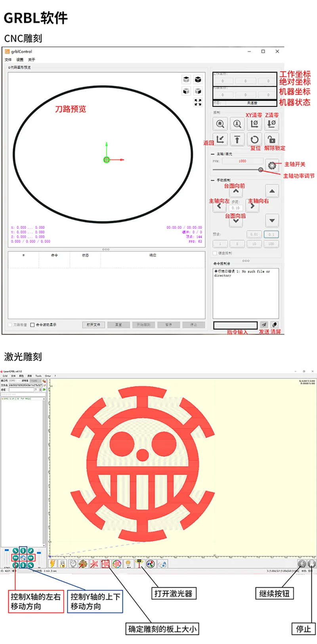317x644 pixels.
Task: Click the laser on icon in LaserGRBL toolbar
Action: click(139, 563)
